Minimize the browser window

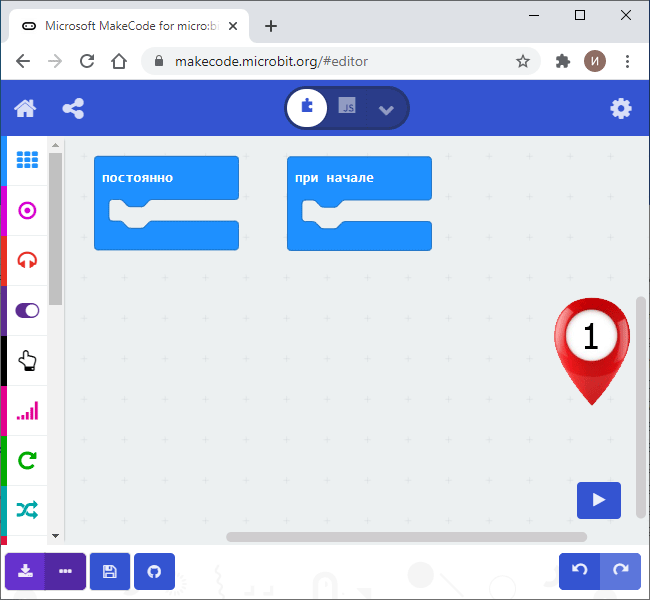534,15
